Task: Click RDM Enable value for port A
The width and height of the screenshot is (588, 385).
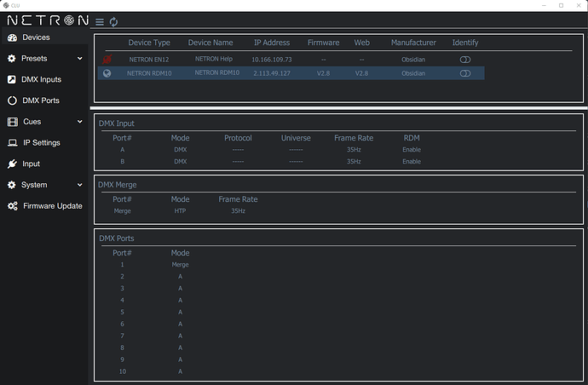Action: point(412,150)
